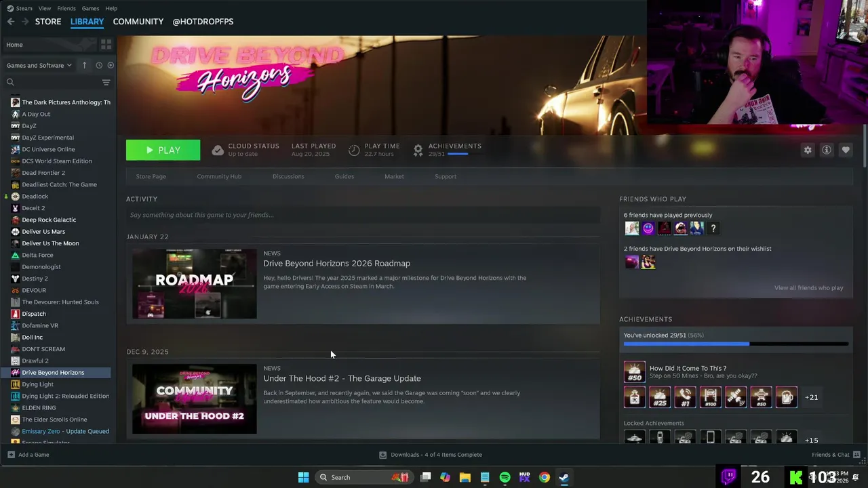Open the Help menu
868x488 pixels.
tap(111, 8)
